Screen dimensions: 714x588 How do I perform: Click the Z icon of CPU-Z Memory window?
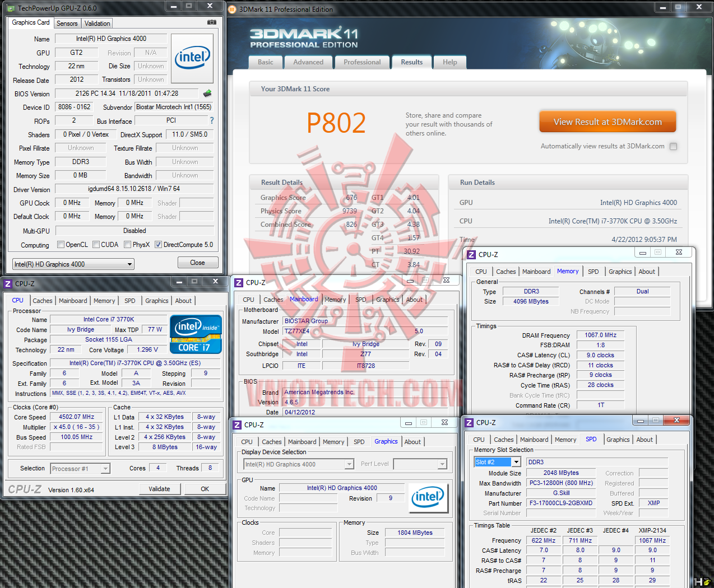[x=471, y=254]
